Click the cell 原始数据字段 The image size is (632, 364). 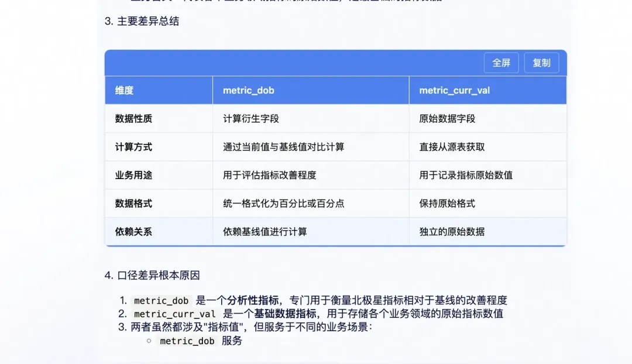coord(447,119)
